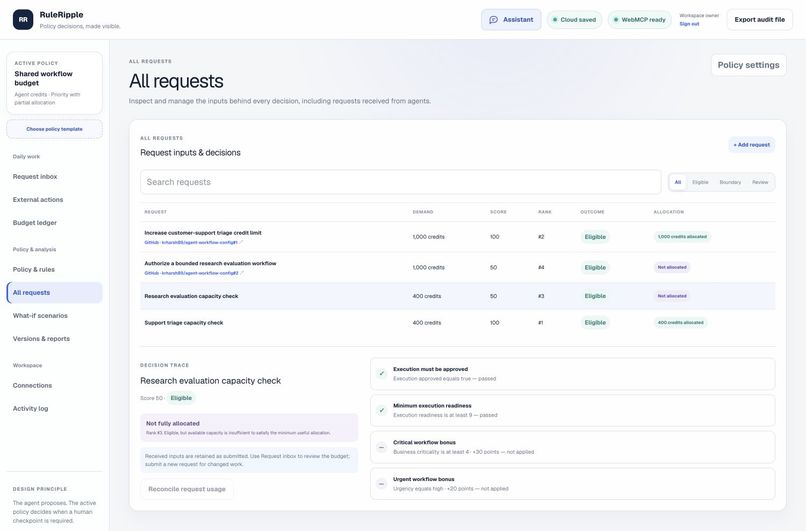Screen dimensions: 806x531
Task: Click the Active policy Shared workflow budget card
Action: point(54,83)
